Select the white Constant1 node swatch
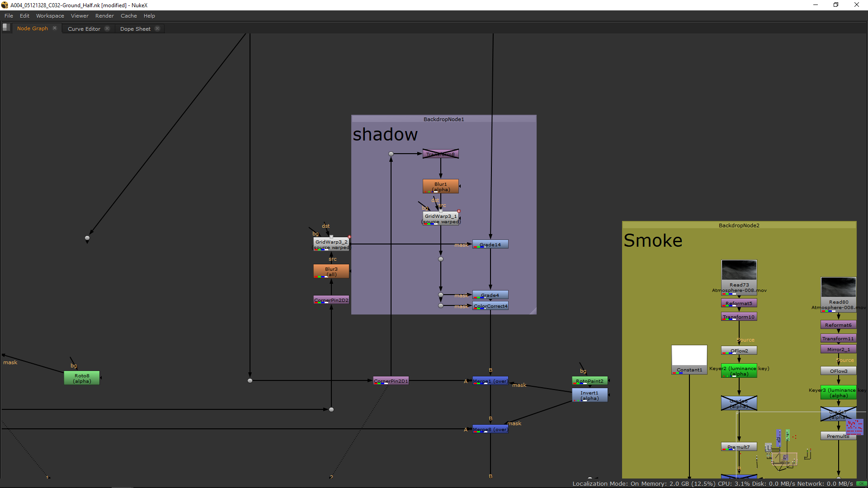Viewport: 868px width, 488px height. click(689, 356)
